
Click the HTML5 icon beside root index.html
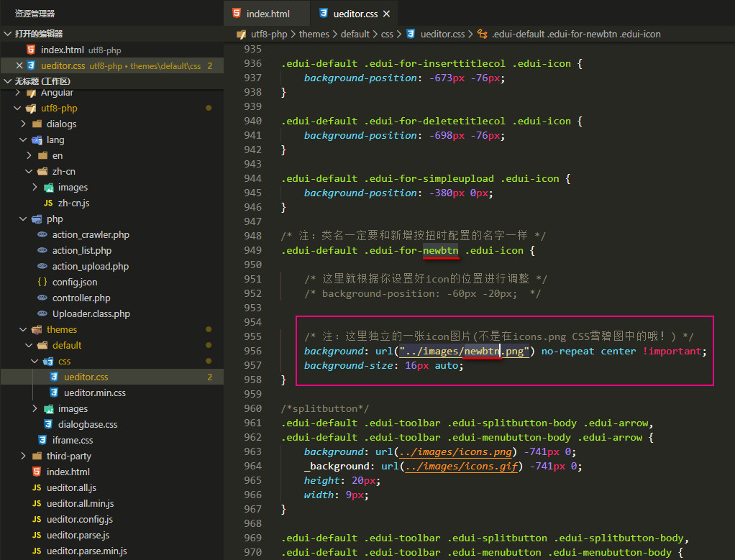click(37, 472)
